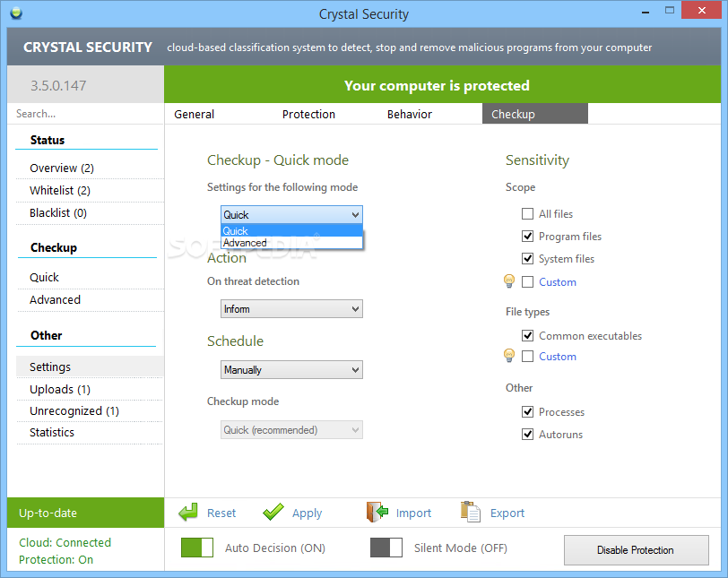The width and height of the screenshot is (728, 578).
Task: Open the Quick (recommended) checkup mode dropdown
Action: [291, 430]
